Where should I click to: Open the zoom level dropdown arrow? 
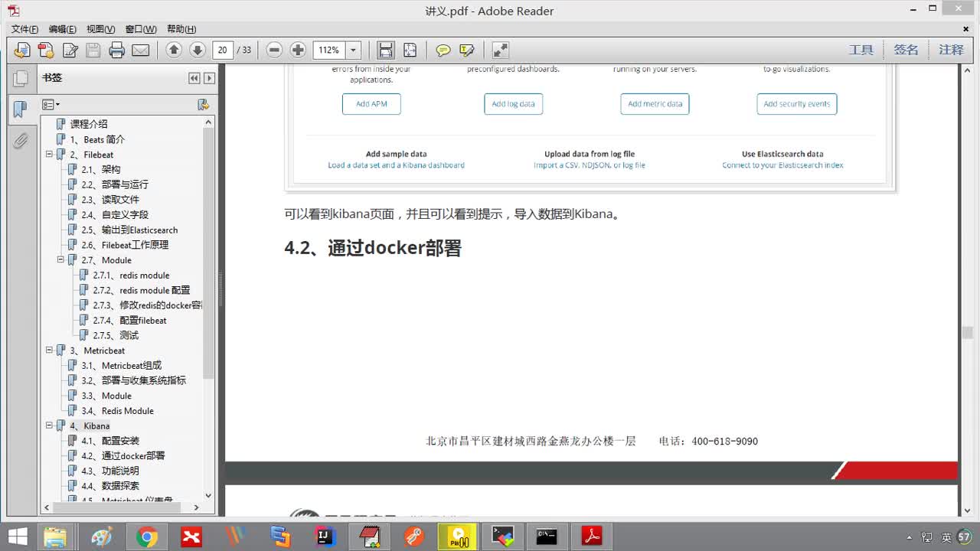coord(353,50)
